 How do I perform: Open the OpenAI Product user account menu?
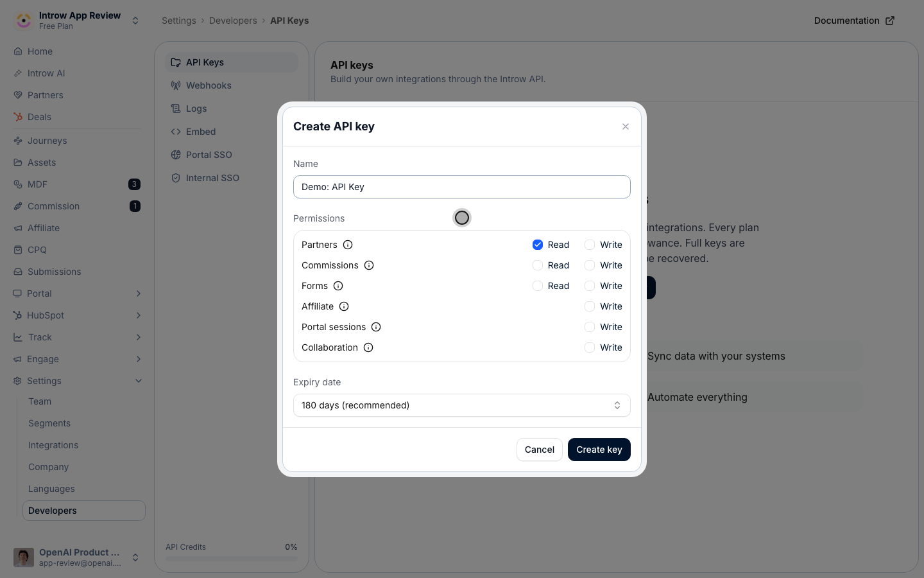pos(77,557)
